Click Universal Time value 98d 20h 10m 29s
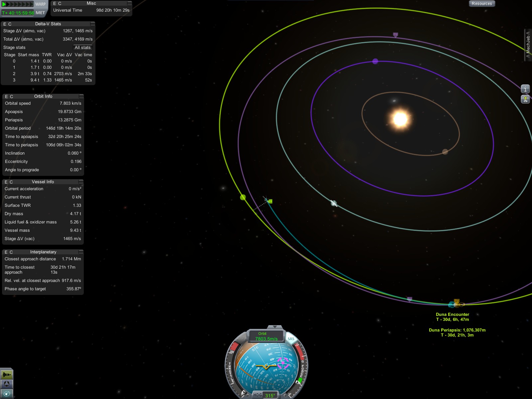This screenshot has height=399, width=532. pos(113,10)
